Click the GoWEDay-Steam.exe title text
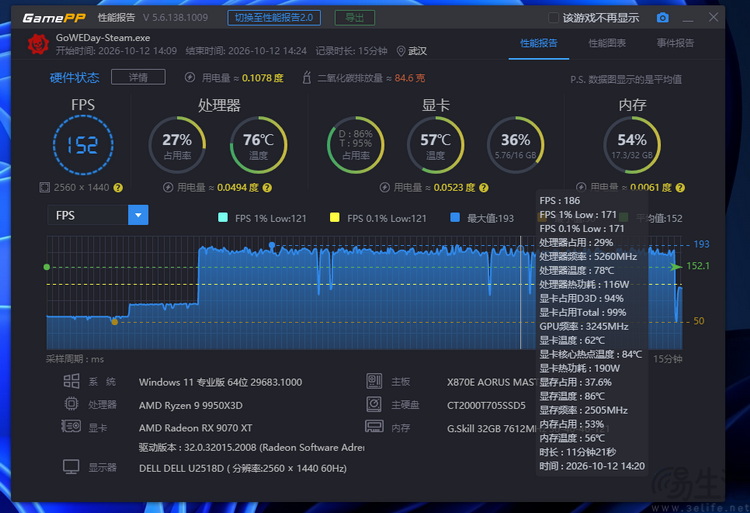Screen dimensions: 750x513 click(103, 38)
